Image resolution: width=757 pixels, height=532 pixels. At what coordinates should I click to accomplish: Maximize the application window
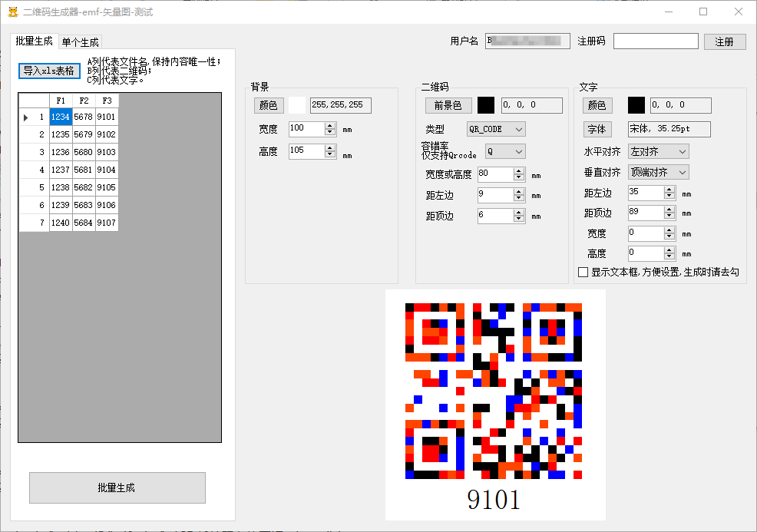click(703, 12)
